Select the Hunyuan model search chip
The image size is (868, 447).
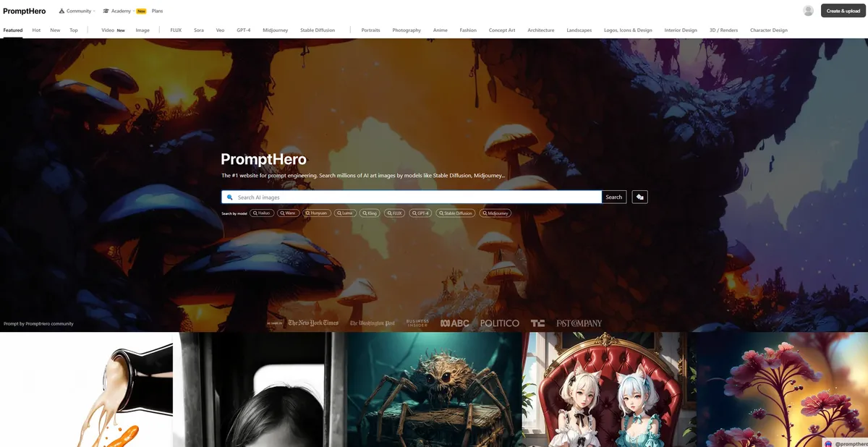coord(317,213)
